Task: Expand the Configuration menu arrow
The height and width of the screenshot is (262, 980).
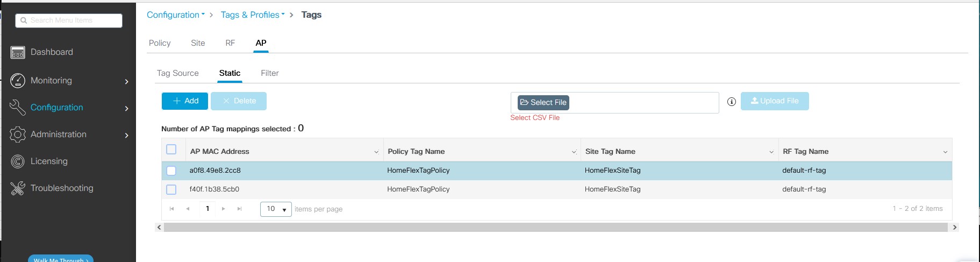Action: click(126, 109)
